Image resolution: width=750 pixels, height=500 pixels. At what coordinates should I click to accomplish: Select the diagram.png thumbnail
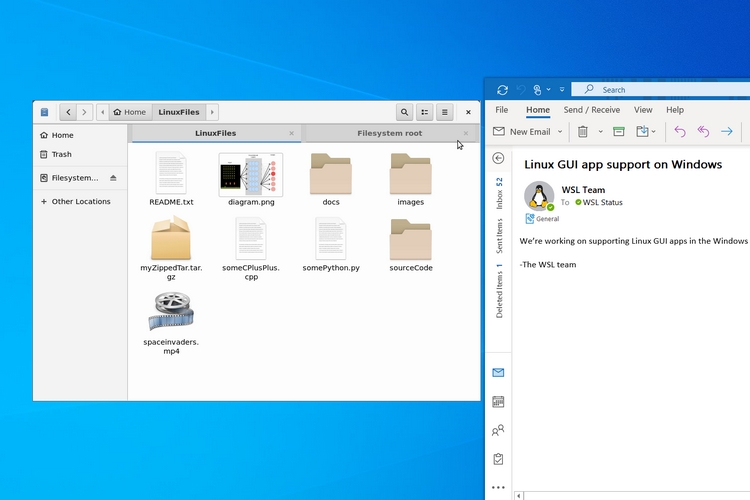click(x=250, y=175)
